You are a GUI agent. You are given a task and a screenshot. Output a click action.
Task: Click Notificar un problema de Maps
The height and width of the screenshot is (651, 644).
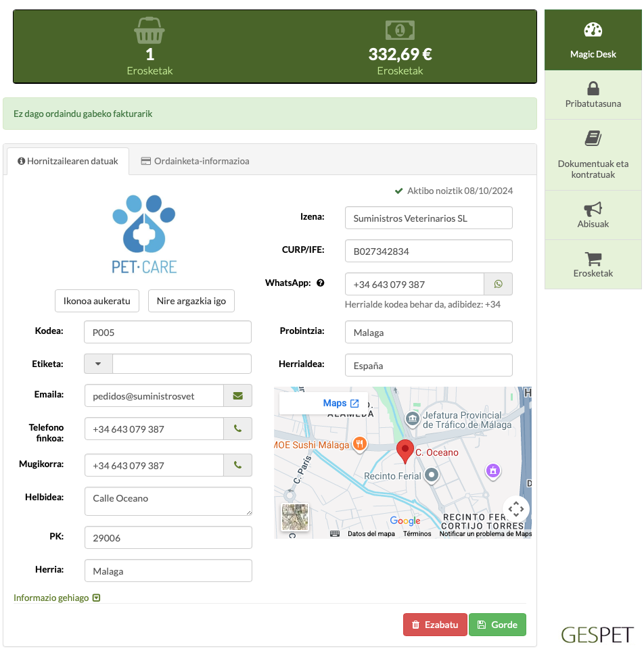point(485,534)
